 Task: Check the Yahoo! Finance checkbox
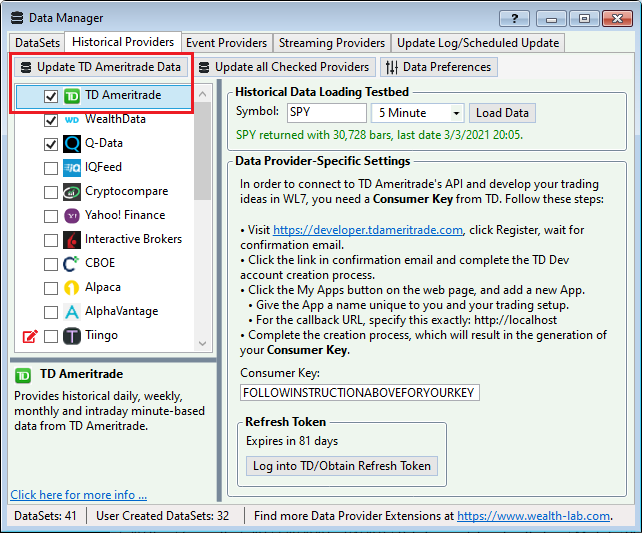coord(51,216)
